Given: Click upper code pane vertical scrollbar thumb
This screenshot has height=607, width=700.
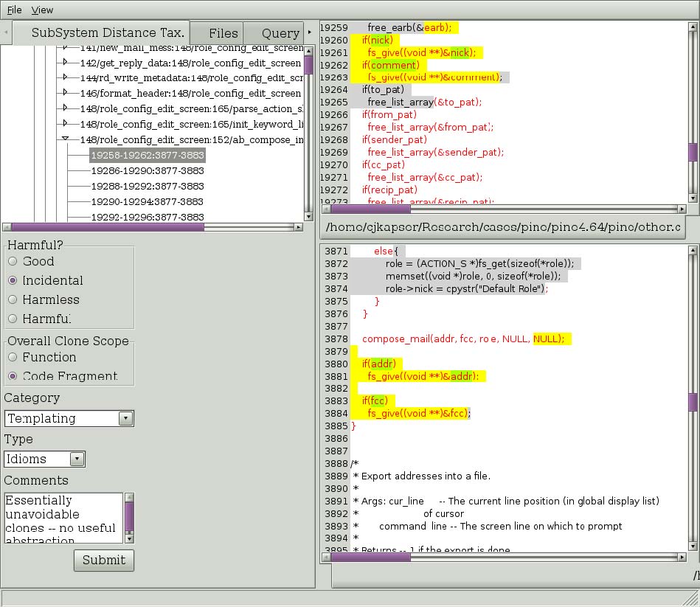Looking at the screenshot, I should coord(693,152).
